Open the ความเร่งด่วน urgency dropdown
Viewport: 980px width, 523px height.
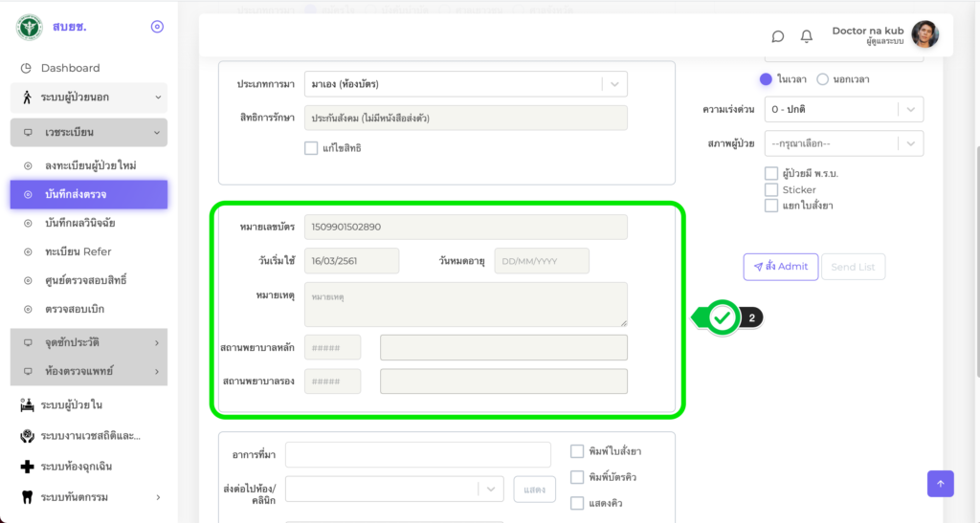click(843, 109)
